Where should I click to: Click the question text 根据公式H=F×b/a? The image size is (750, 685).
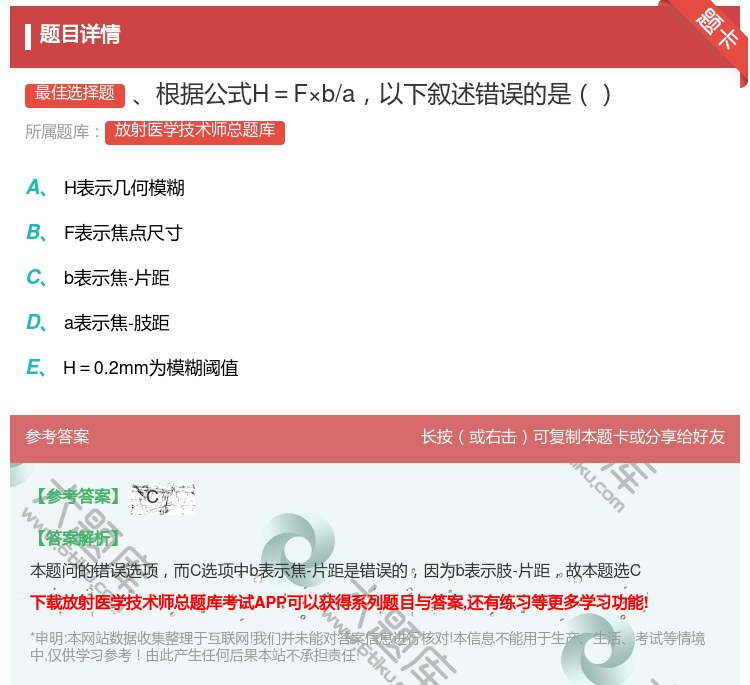click(x=384, y=94)
